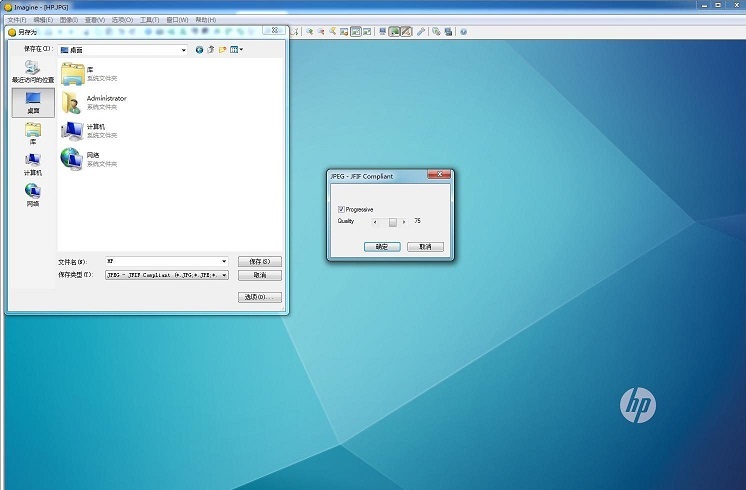Click the right arrow of the Quality slider

point(403,221)
